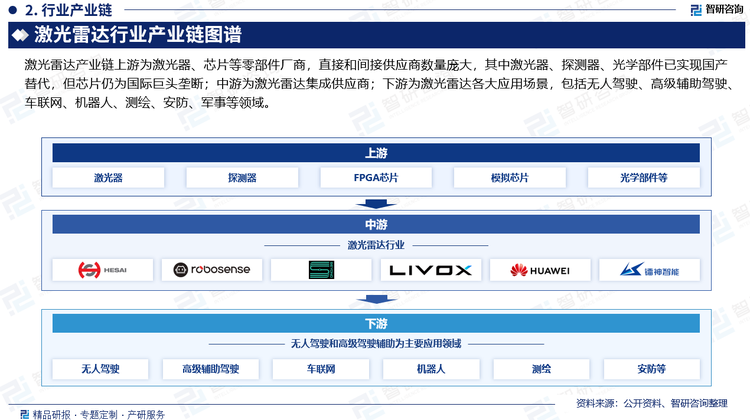Click the heading 2. 行业产业链
750x420 pixels.
point(69,9)
